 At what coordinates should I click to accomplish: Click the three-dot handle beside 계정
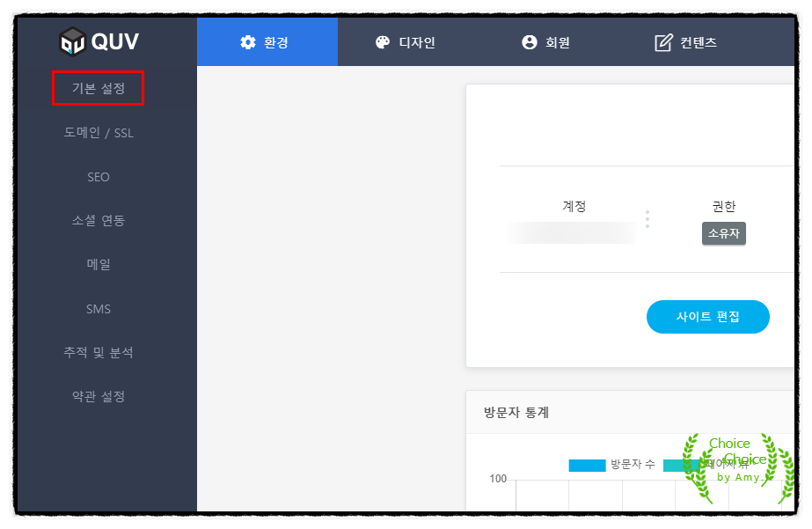(x=647, y=219)
